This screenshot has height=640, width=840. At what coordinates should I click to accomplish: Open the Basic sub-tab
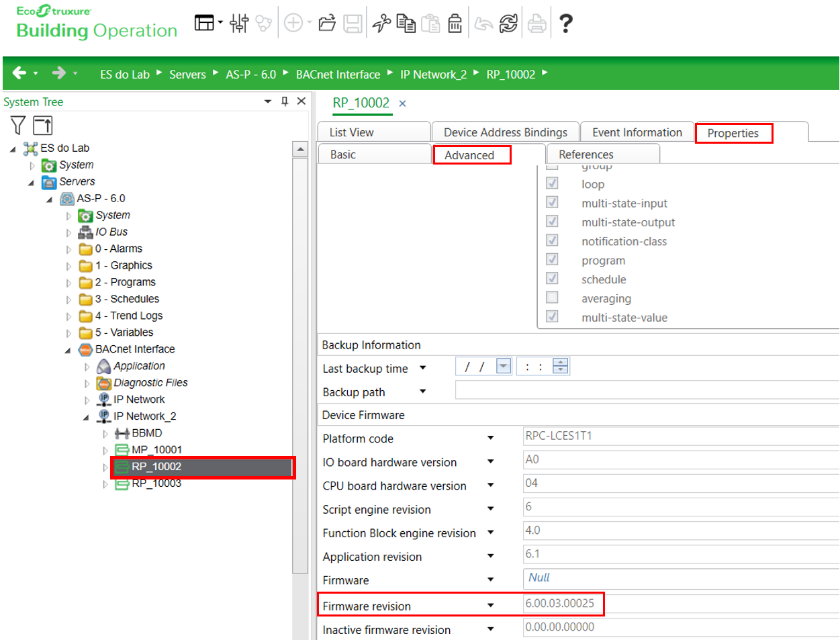click(374, 154)
